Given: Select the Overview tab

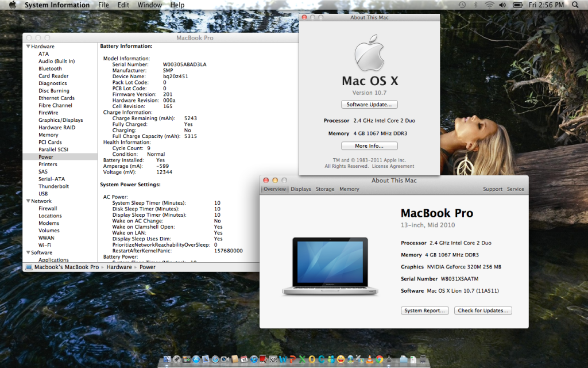Looking at the screenshot, I should [274, 189].
